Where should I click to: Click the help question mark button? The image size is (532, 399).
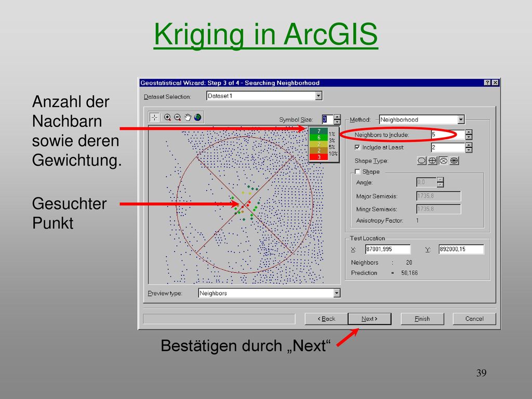coord(487,83)
